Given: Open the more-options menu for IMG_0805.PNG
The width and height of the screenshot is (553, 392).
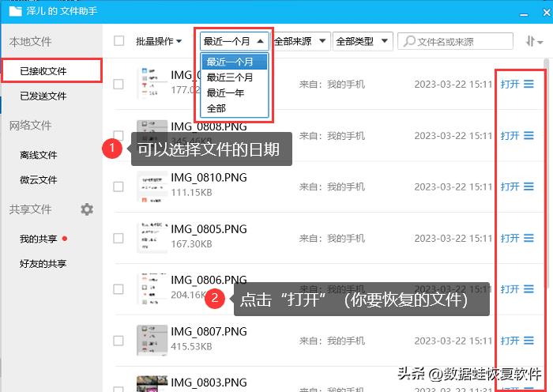Looking at the screenshot, I should coord(529,238).
